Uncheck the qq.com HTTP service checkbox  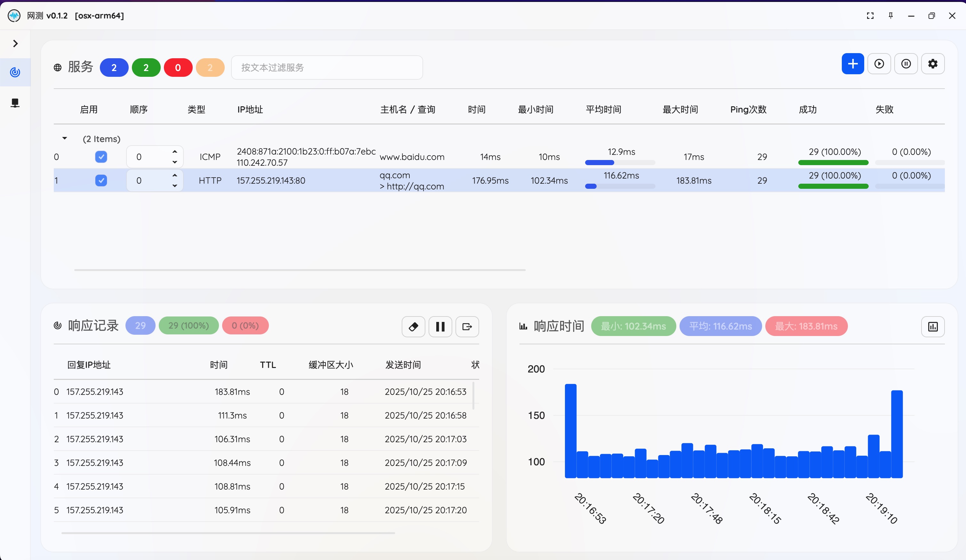click(101, 180)
